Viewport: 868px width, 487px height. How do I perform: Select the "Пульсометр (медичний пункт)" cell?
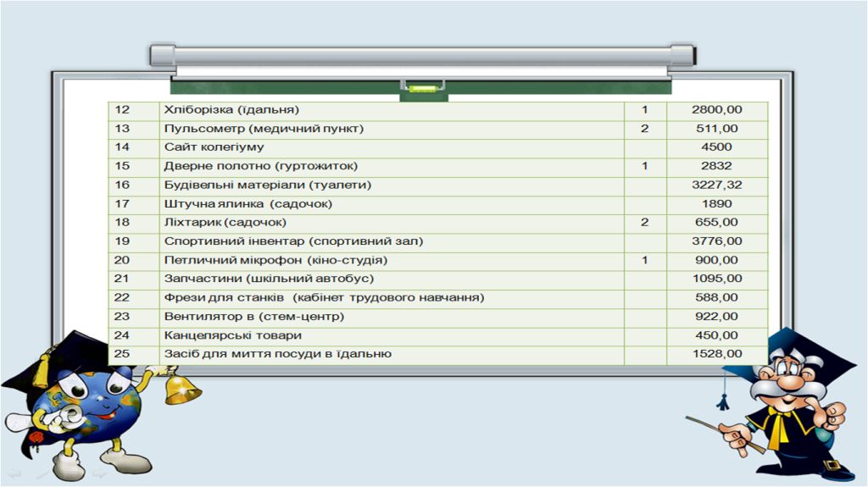(392, 129)
